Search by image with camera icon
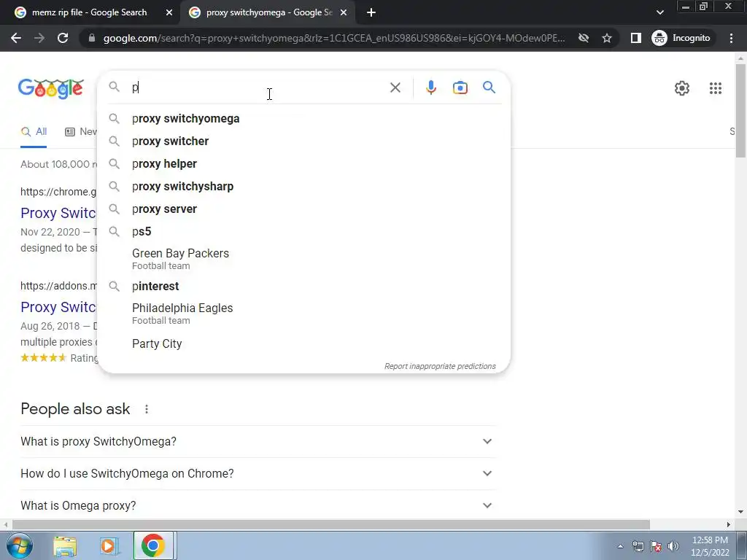747x560 pixels. tap(460, 87)
